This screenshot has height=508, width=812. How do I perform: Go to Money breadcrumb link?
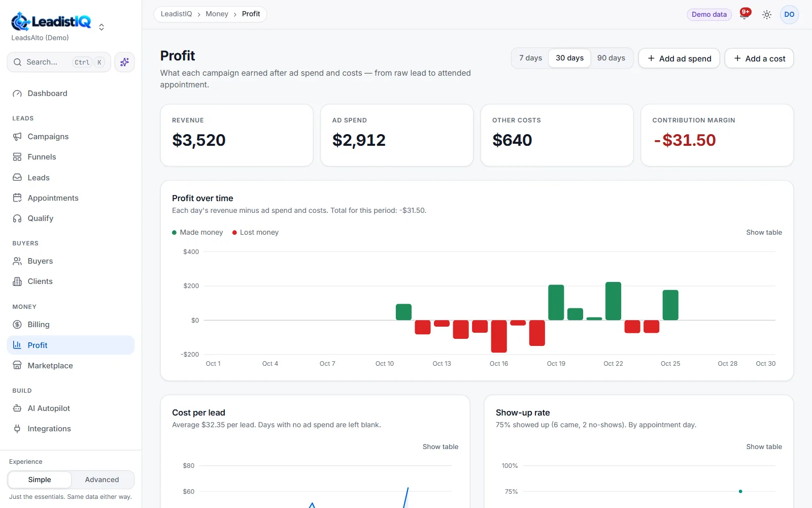coord(217,14)
